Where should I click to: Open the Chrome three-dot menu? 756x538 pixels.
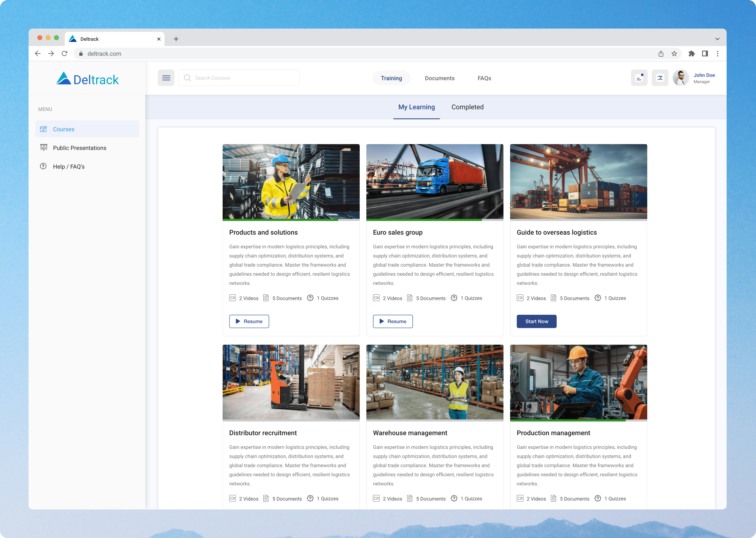(x=718, y=54)
